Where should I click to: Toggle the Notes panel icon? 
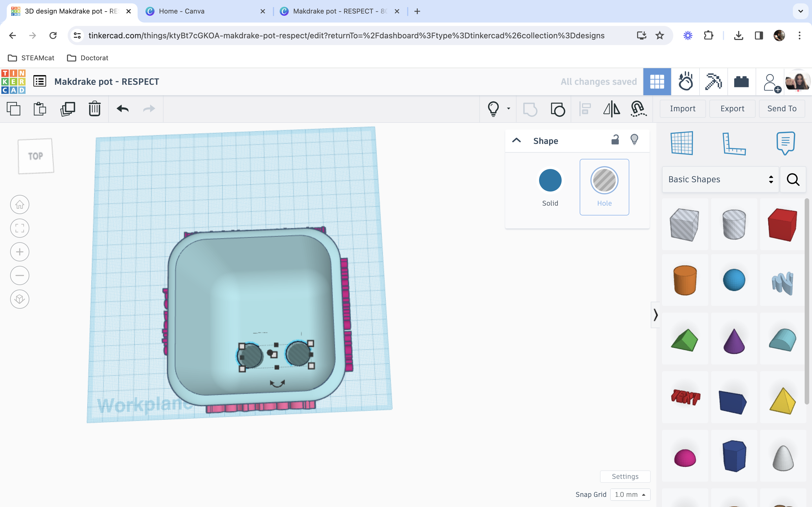pyautogui.click(x=785, y=144)
